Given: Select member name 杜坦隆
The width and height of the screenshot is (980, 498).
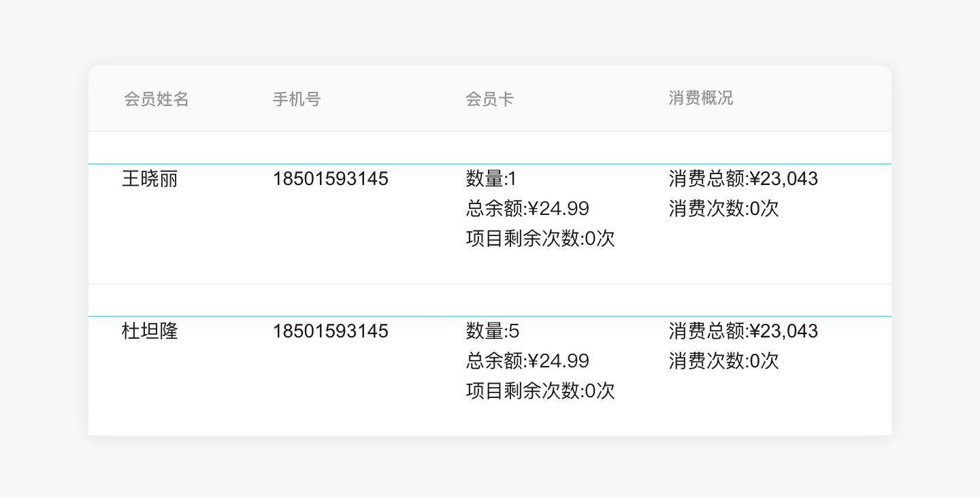Looking at the screenshot, I should [x=150, y=331].
